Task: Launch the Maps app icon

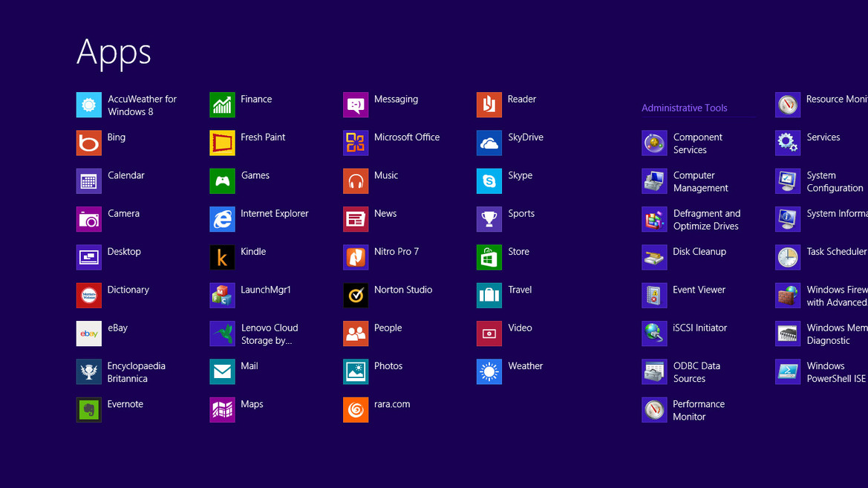Action: point(222,410)
